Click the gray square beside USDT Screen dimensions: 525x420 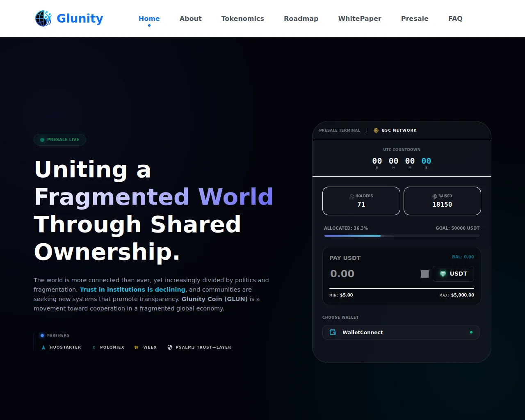[x=425, y=274]
